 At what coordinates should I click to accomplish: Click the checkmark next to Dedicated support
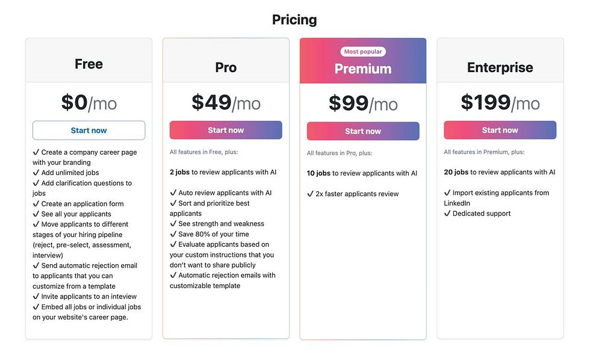click(x=447, y=214)
